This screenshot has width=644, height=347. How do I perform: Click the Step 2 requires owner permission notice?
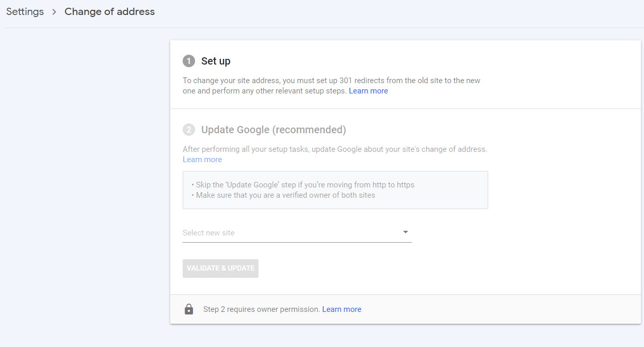261,309
